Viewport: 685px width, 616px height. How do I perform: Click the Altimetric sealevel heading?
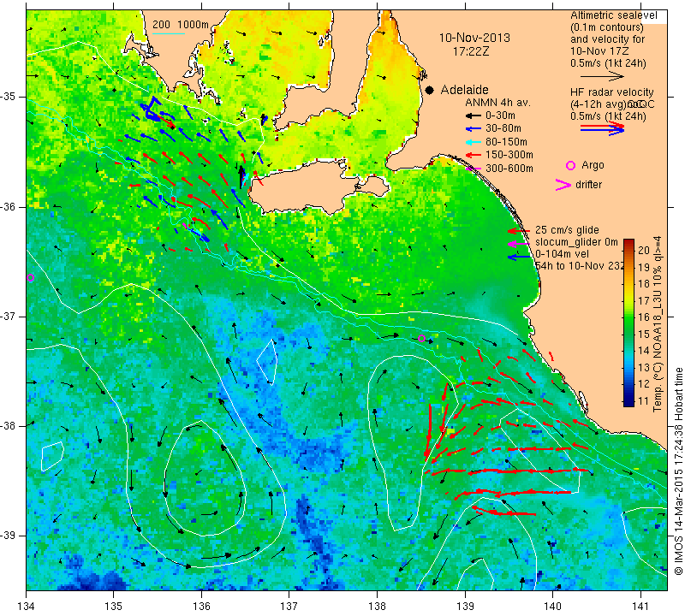pos(614,15)
